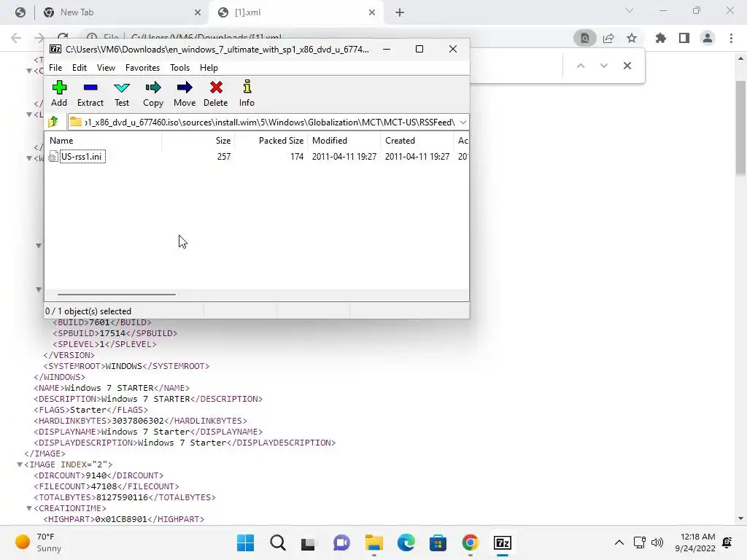This screenshot has width=747, height=560.
Task: Open the Chat taskbar icon
Action: [x=341, y=542]
